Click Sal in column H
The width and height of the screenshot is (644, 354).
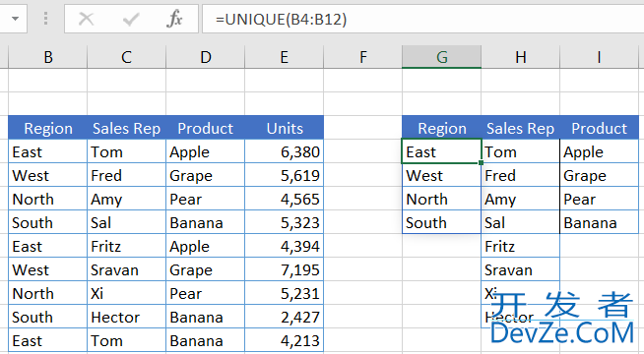tap(520, 223)
